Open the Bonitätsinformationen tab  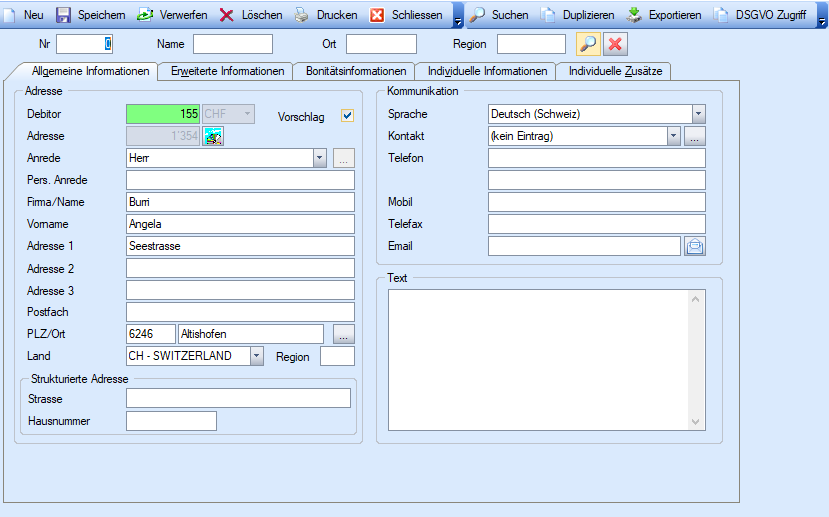(356, 71)
